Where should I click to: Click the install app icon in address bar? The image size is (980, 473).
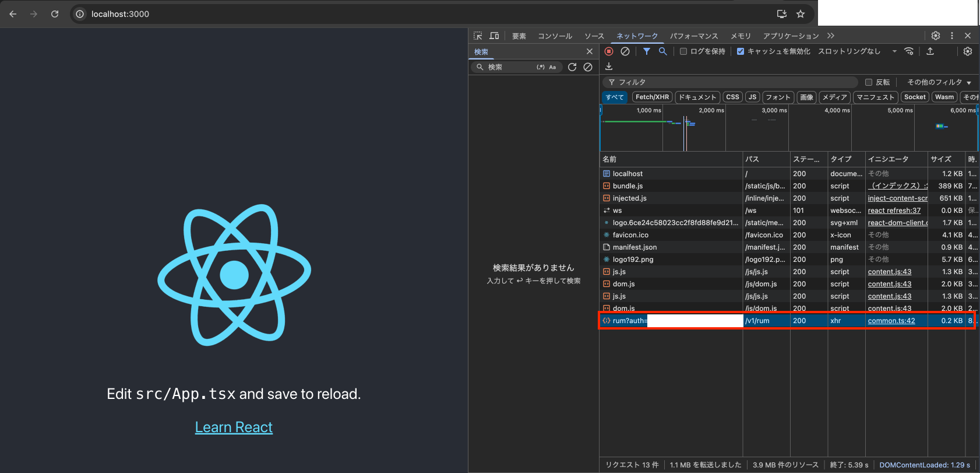(782, 14)
